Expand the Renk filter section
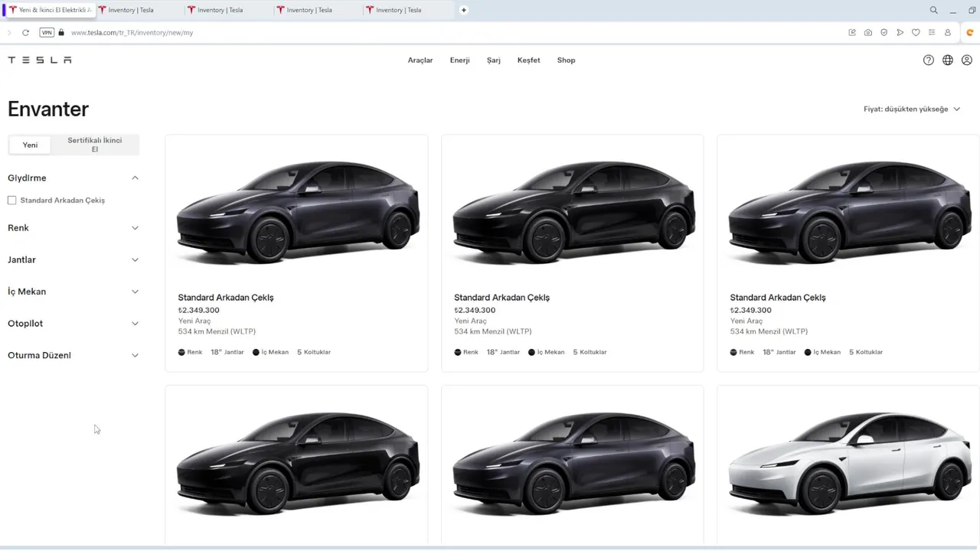Screen dimensions: 980x551 click(x=73, y=228)
